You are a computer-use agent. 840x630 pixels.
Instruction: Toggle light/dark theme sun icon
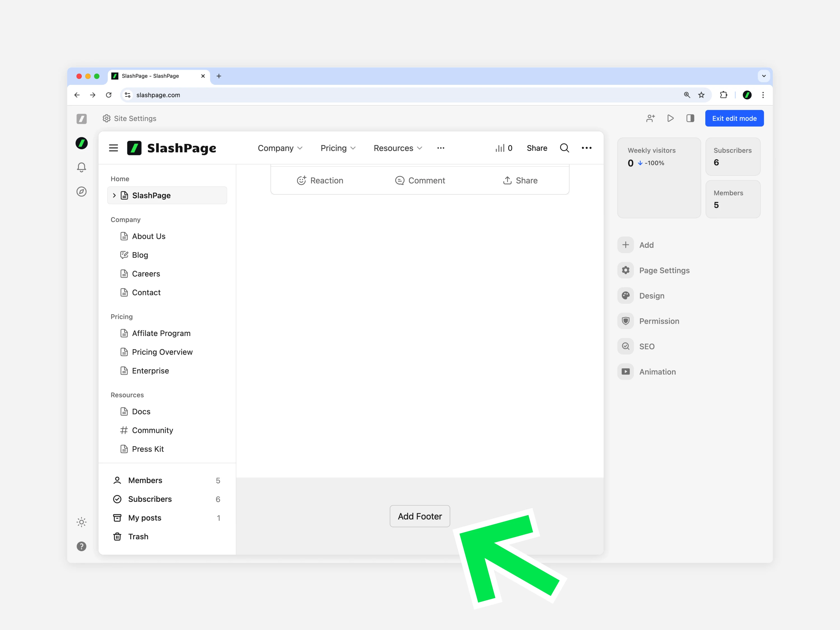[82, 522]
